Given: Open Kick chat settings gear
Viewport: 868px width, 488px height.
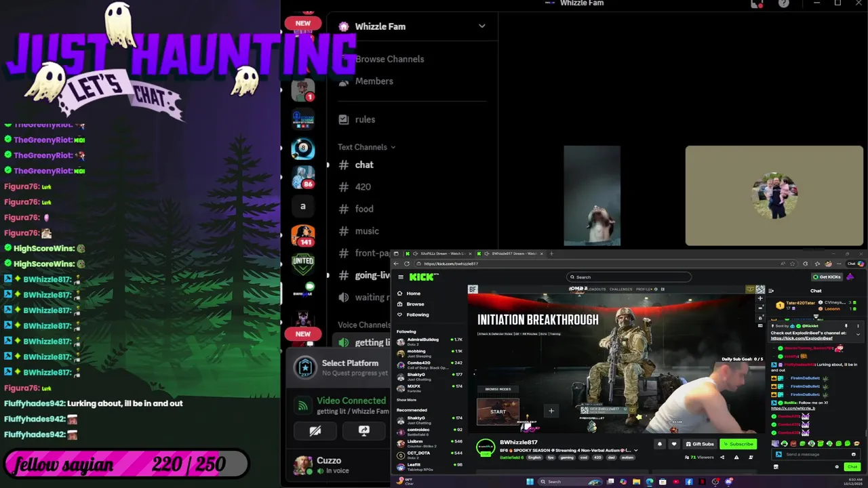Looking at the screenshot, I should 837,466.
